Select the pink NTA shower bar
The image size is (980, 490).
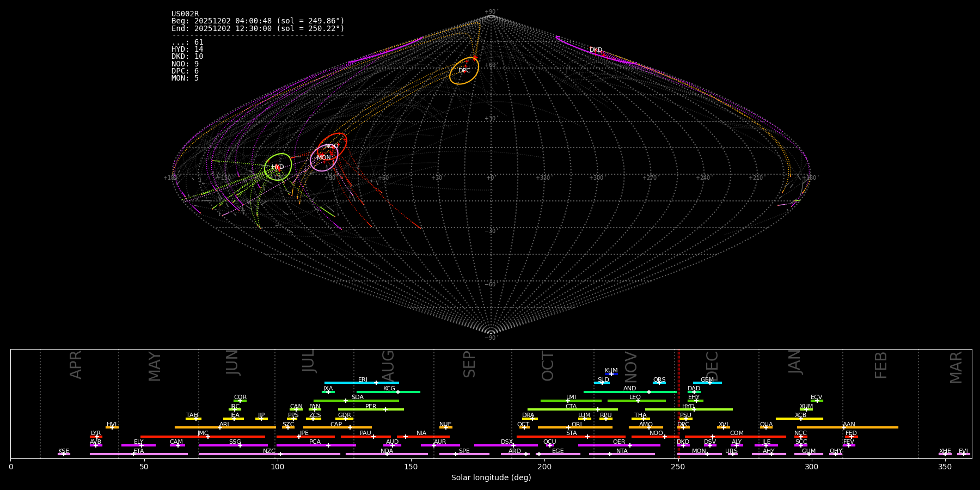point(622,454)
